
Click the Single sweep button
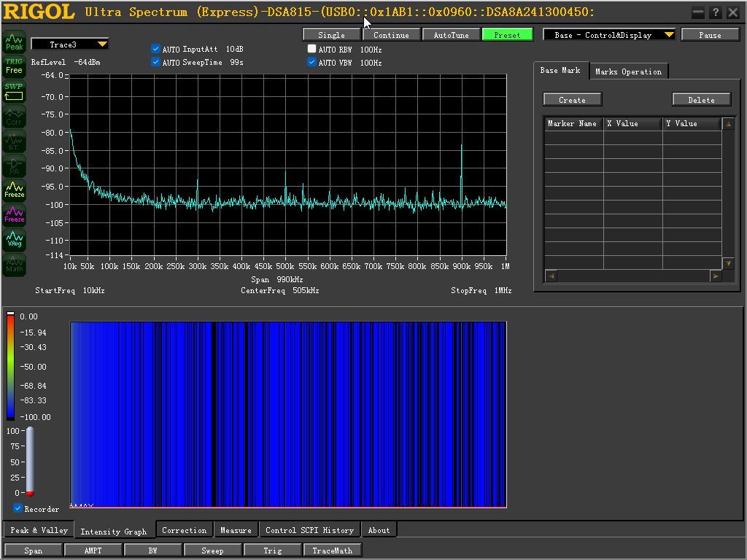pos(332,35)
